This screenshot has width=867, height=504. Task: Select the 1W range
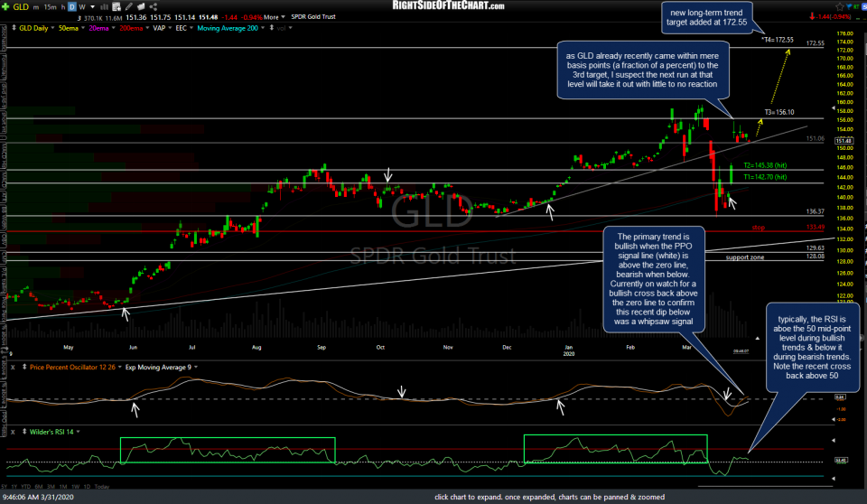tap(75, 487)
